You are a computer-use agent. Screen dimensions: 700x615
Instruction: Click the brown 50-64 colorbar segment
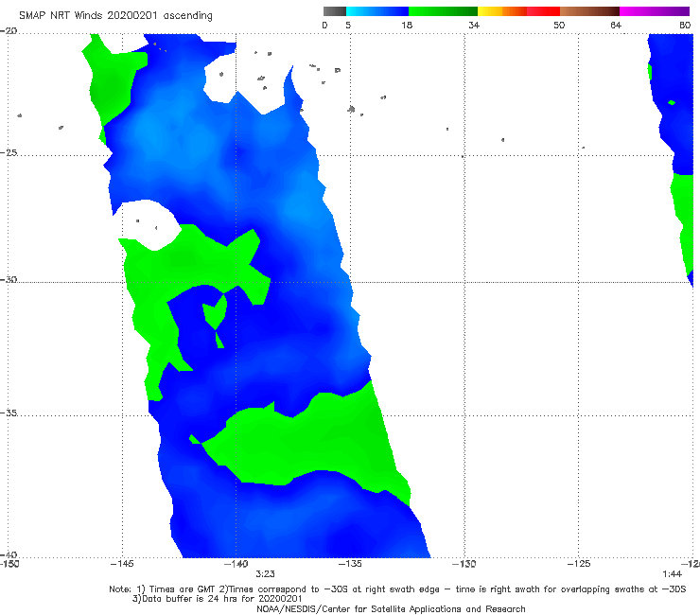coord(589,11)
